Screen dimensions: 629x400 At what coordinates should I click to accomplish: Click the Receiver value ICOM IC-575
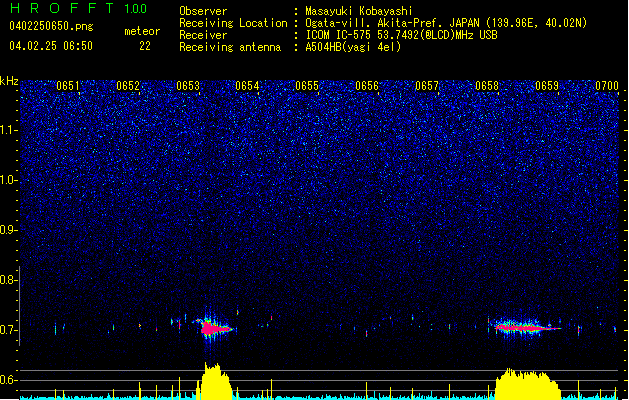(339, 35)
